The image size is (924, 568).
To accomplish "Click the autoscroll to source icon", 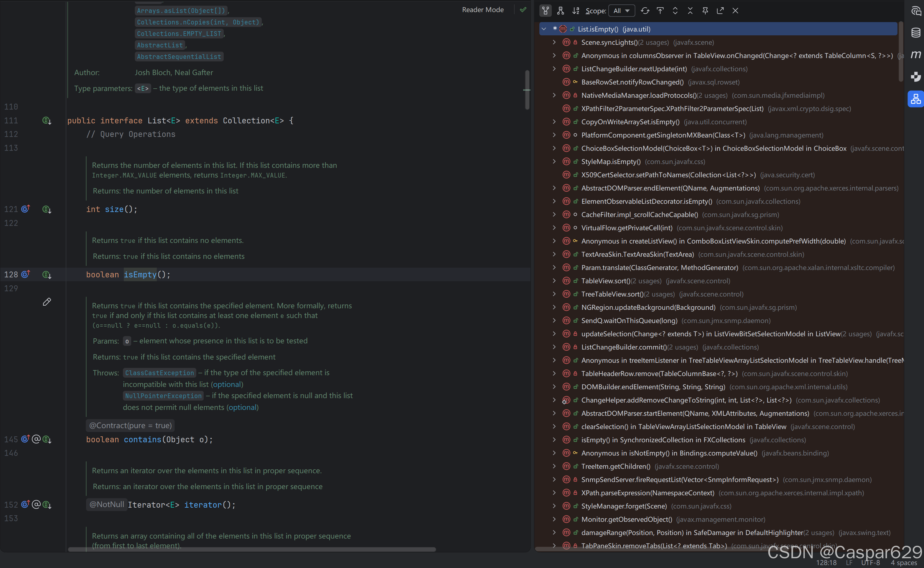I will coord(660,11).
